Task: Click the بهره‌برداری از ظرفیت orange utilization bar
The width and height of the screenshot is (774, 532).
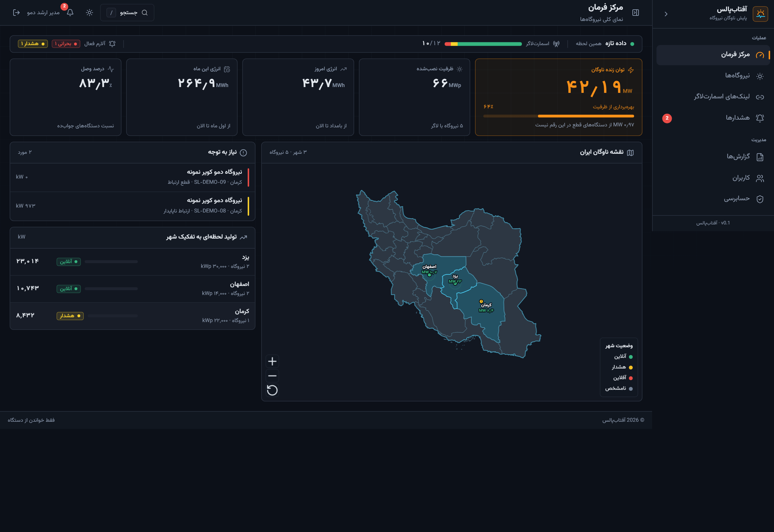Action: (x=558, y=116)
